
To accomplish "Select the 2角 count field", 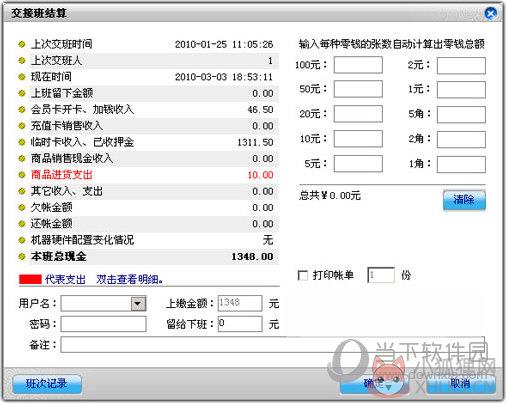I will coord(461,139).
